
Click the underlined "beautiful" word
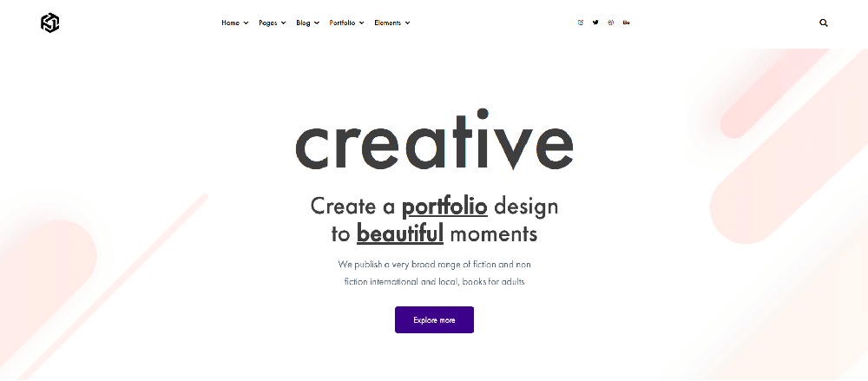[400, 233]
